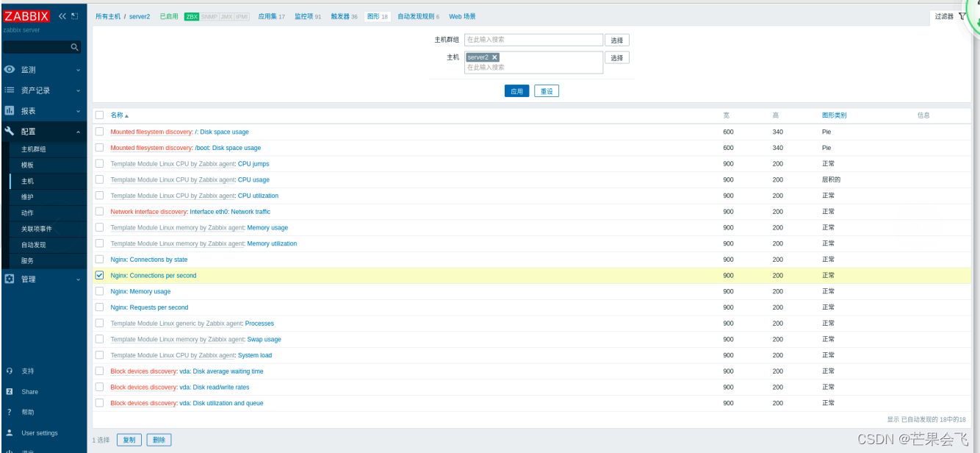
Task: Click the 复制 button
Action: 129,440
